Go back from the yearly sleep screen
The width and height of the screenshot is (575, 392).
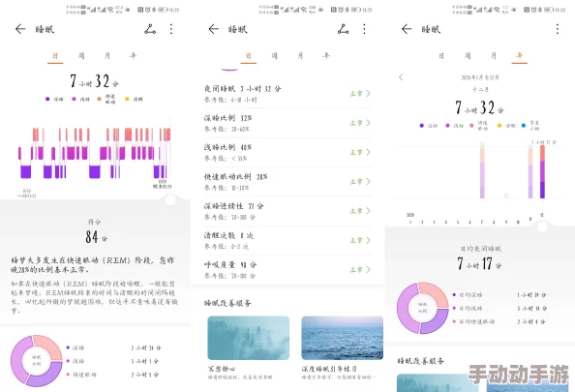pyautogui.click(x=407, y=29)
